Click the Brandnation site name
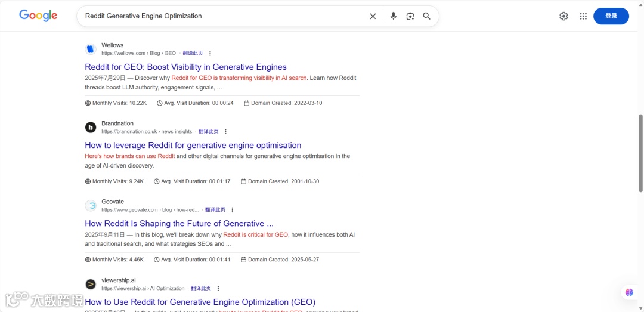644x312 pixels. (117, 123)
